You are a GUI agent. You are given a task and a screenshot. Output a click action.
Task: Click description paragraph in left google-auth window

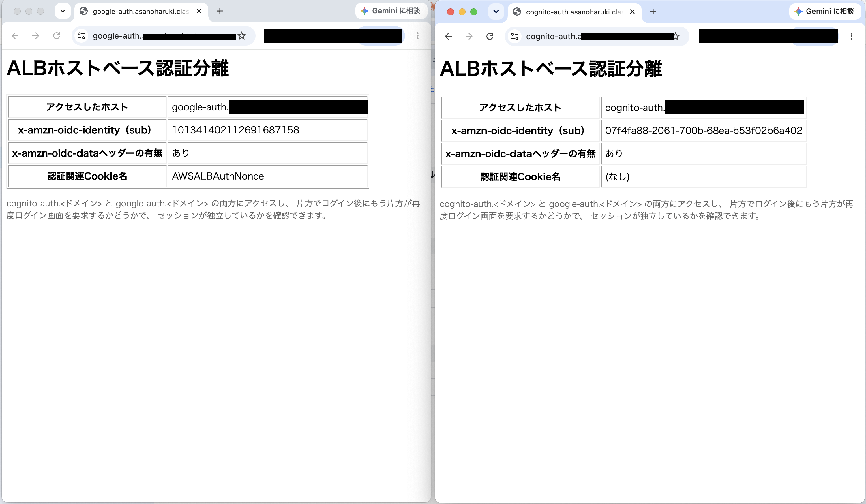click(x=213, y=209)
